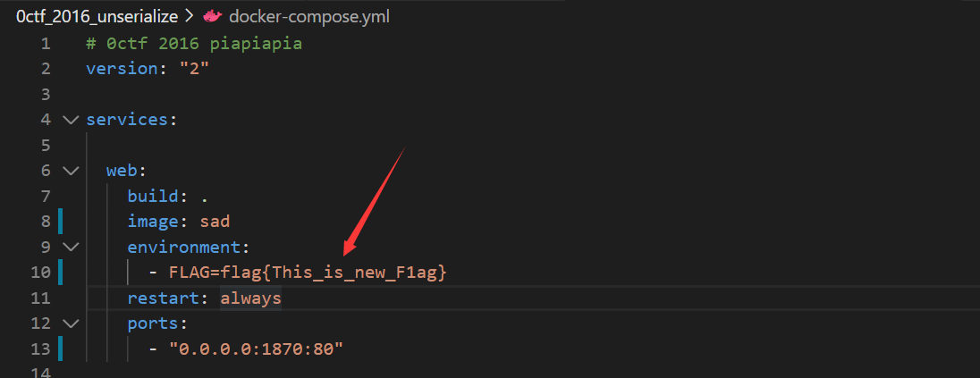
Task: Click line number 11 in the gutter
Action: 40,298
